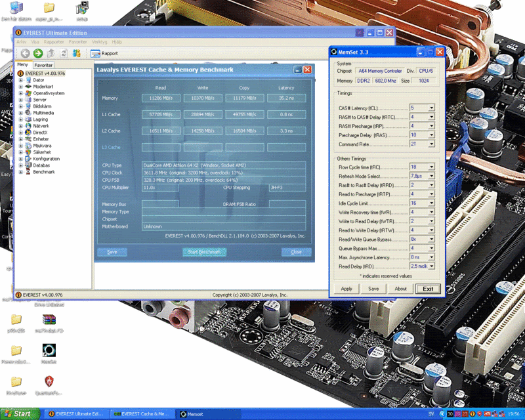Click Close in the benchmark dialog
This screenshot has height=420, width=525.
(297, 252)
